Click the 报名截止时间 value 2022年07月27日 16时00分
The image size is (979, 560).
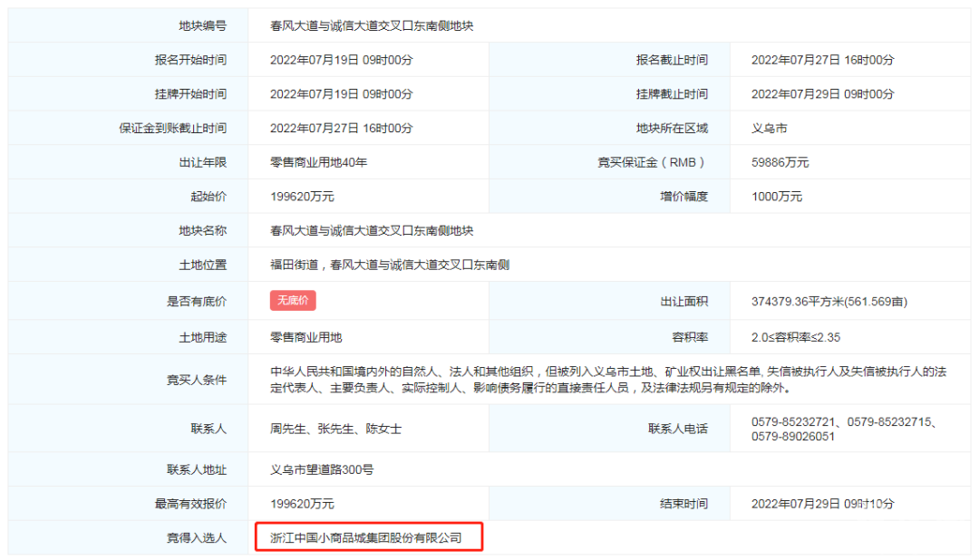(x=822, y=60)
